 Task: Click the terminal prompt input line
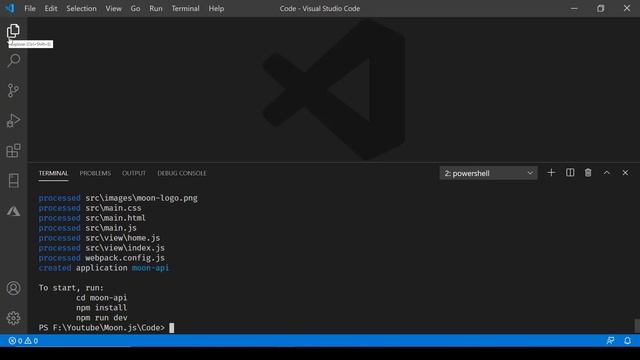[106, 328]
